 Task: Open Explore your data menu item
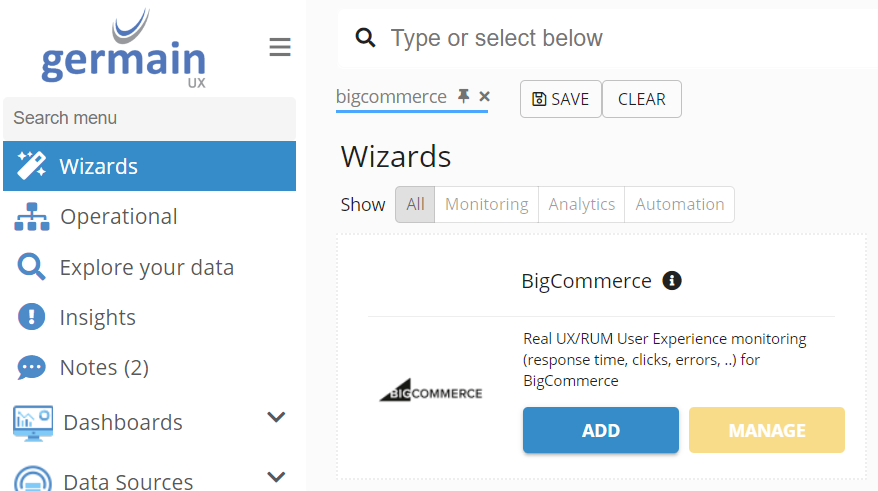click(146, 268)
